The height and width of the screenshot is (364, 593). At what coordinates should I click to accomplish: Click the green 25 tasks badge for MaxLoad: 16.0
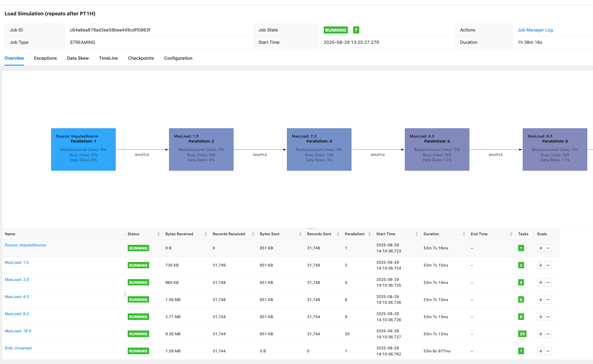(522, 334)
